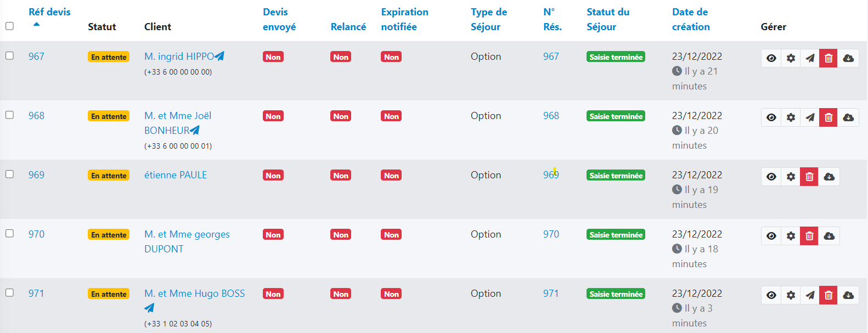
Task: View quote 970 with the eye icon
Action: [771, 236]
